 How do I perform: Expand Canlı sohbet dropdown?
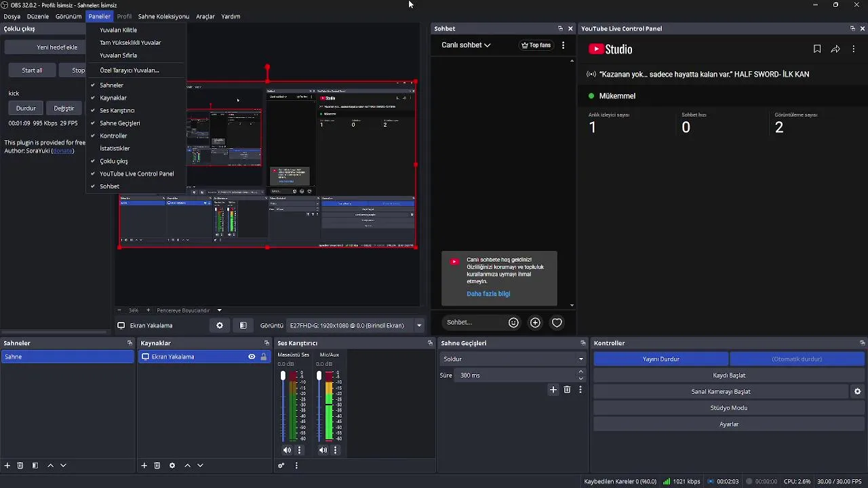coord(466,45)
